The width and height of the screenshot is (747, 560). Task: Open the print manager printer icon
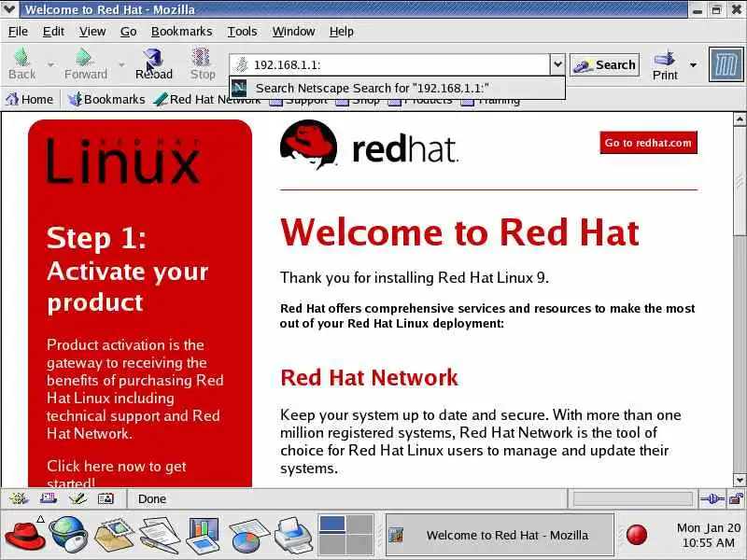(x=293, y=535)
